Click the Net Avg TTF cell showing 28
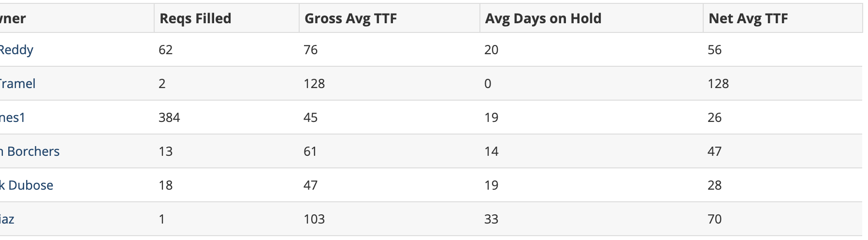868x240 pixels. coord(714,185)
